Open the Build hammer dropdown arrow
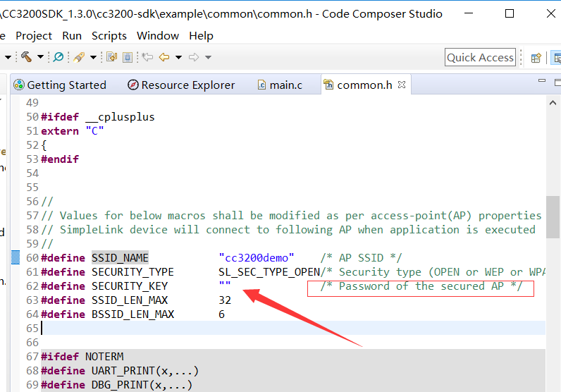561x392 pixels. (x=40, y=57)
